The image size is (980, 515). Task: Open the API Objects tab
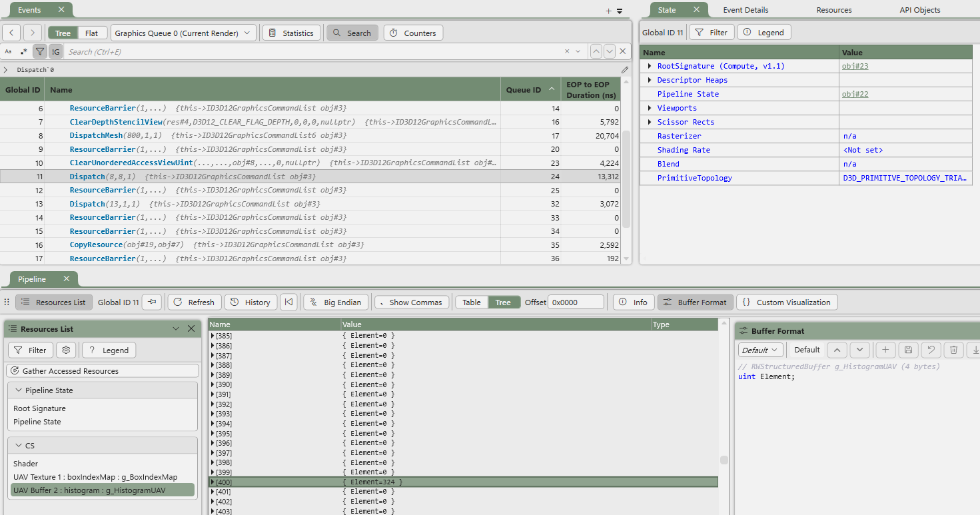point(919,10)
